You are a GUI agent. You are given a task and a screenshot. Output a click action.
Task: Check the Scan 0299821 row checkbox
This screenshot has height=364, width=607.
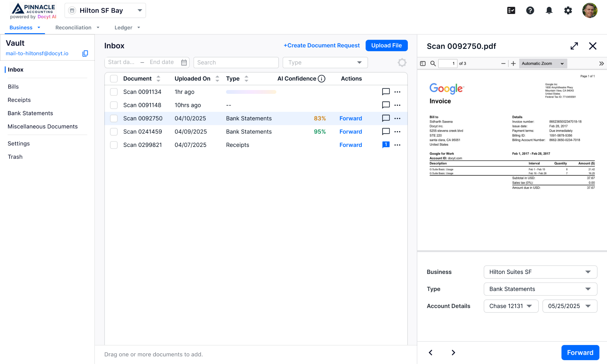pos(114,145)
